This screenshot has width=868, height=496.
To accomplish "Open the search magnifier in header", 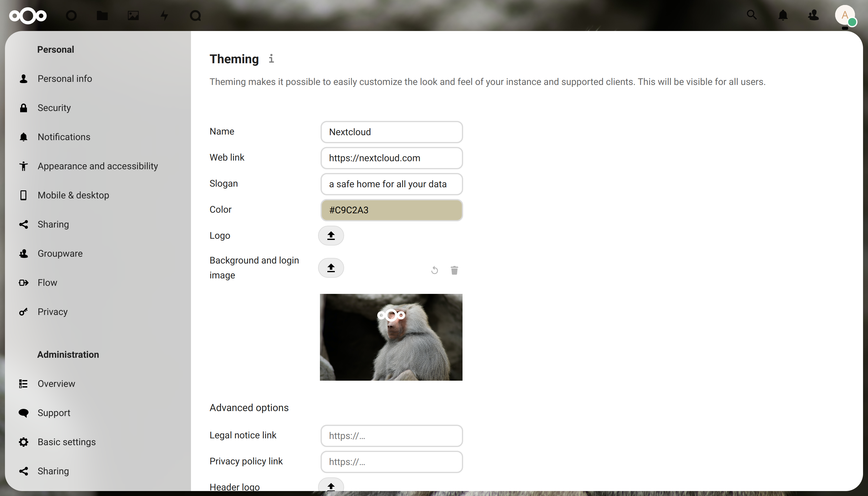I will (x=751, y=15).
